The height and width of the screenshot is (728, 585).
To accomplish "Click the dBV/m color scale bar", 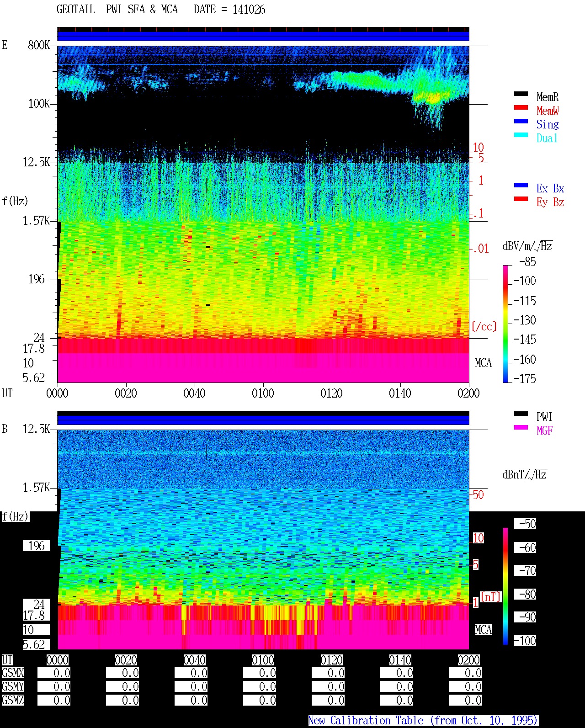I will click(505, 324).
